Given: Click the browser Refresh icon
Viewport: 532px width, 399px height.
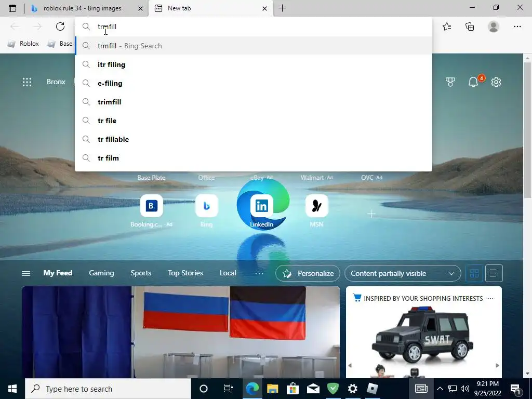Looking at the screenshot, I should 60,26.
